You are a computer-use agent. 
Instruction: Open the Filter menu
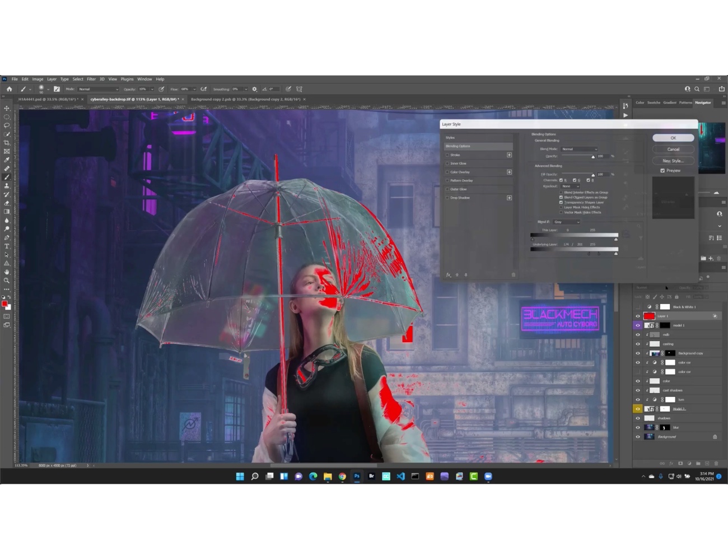click(91, 79)
